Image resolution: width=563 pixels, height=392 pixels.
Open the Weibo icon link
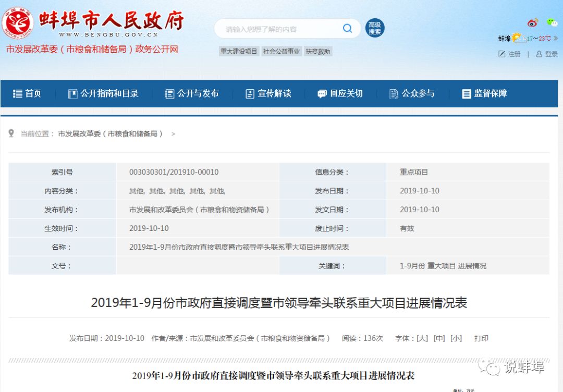coord(532,23)
